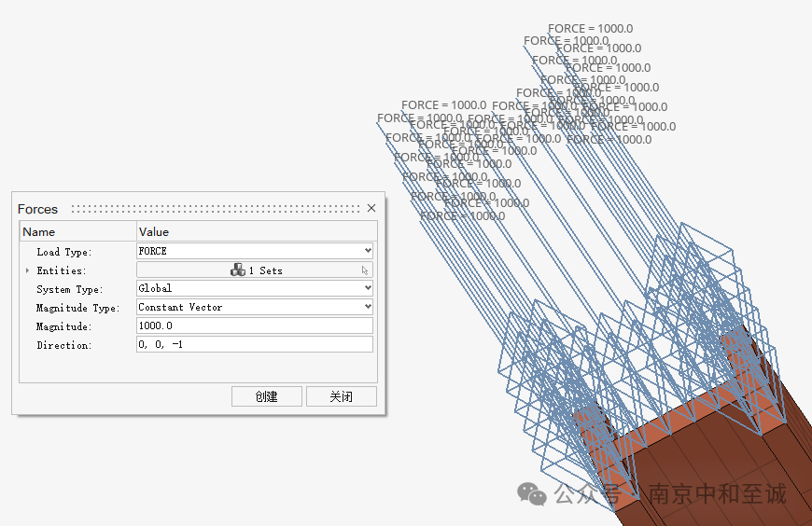This screenshot has height=526, width=812.
Task: Click the Direction field showing 0, 0, -1
Action: (x=255, y=344)
